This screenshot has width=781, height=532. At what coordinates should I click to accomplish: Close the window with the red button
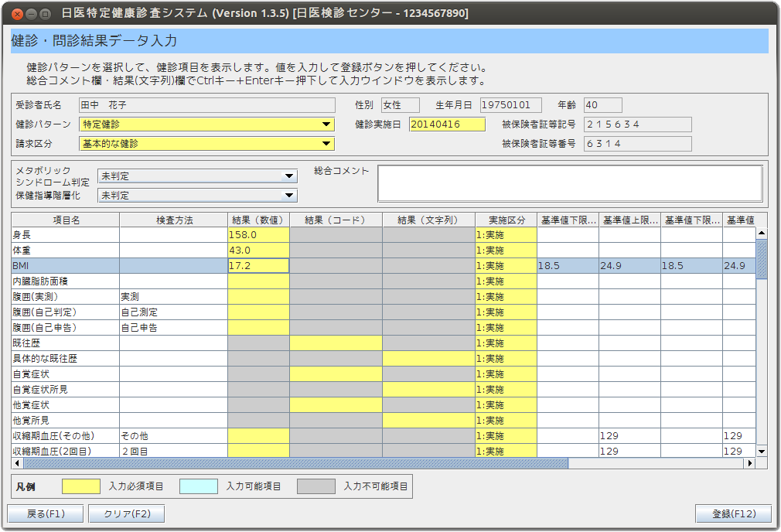point(17,14)
